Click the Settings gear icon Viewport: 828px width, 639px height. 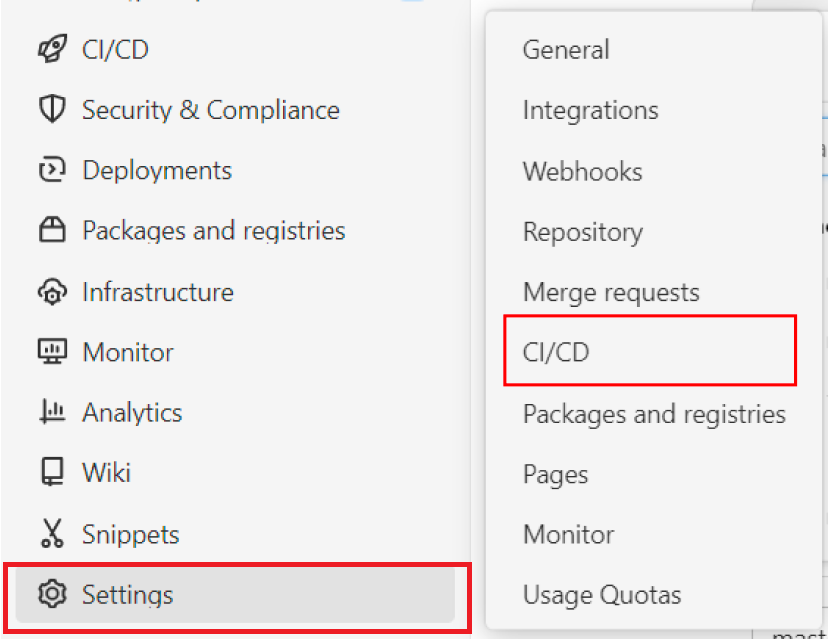click(51, 594)
